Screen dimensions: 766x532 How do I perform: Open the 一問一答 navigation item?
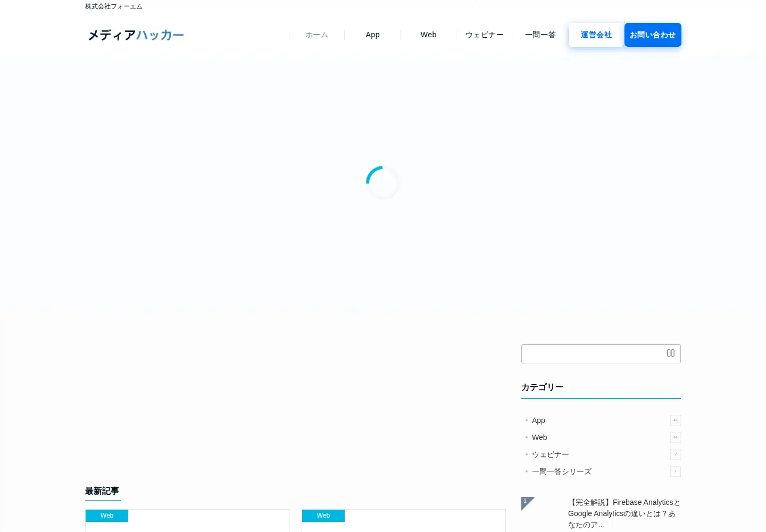[x=540, y=35]
